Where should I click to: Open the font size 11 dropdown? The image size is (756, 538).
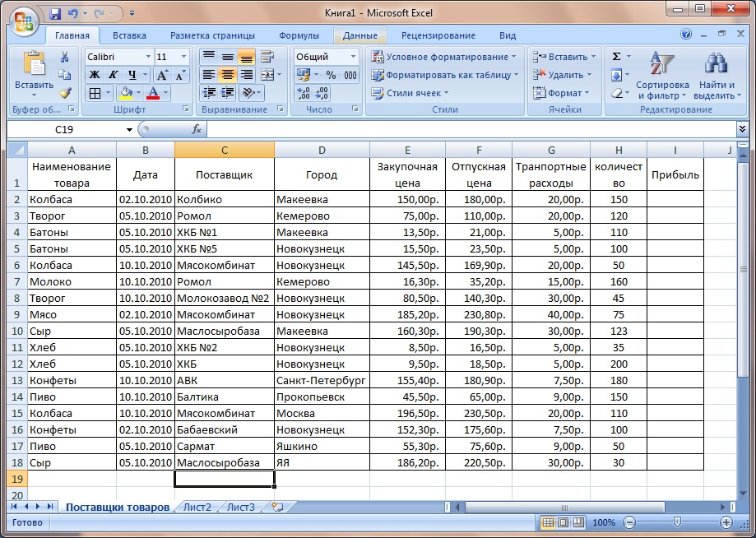click(183, 57)
